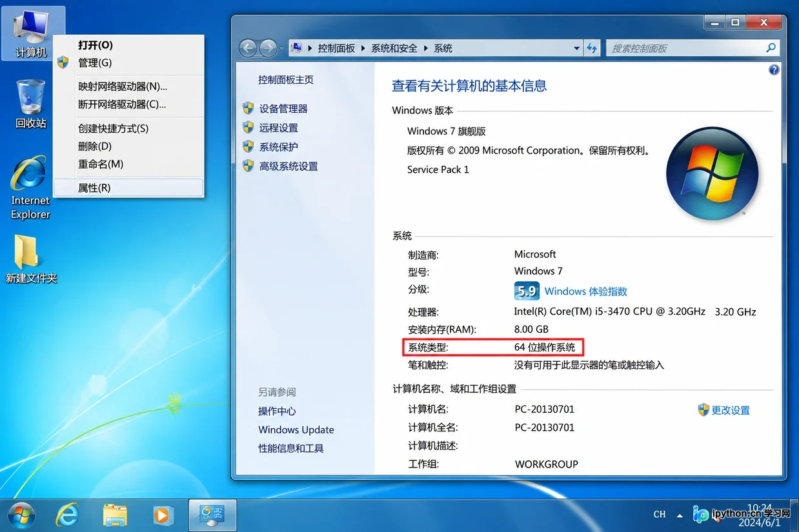Select the 计算机 desktop icon

click(x=31, y=34)
